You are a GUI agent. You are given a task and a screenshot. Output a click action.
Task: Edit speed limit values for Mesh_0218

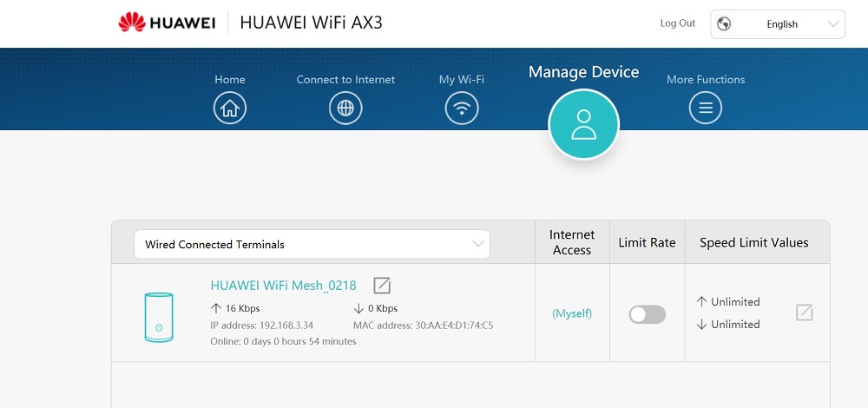805,313
